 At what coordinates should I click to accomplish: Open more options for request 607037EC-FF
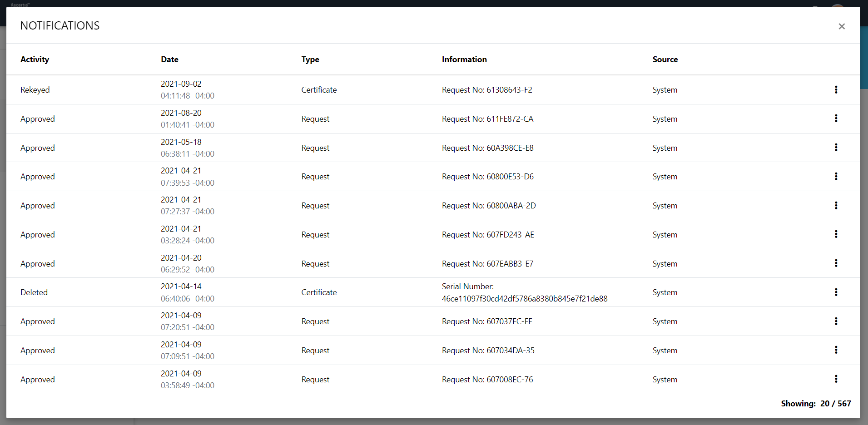[836, 321]
